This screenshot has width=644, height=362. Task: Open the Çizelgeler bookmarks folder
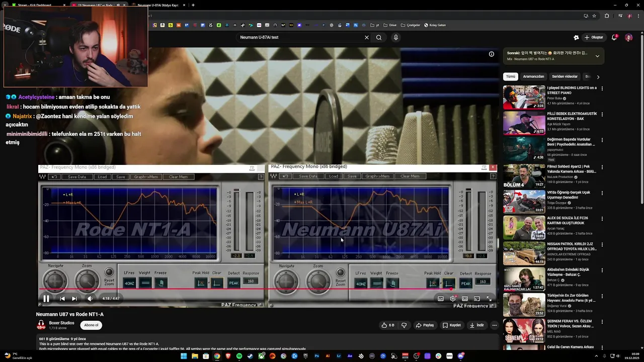411,25
